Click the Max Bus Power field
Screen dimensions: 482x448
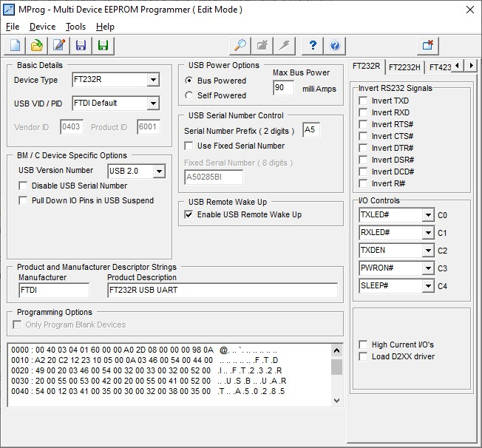pyautogui.click(x=283, y=88)
